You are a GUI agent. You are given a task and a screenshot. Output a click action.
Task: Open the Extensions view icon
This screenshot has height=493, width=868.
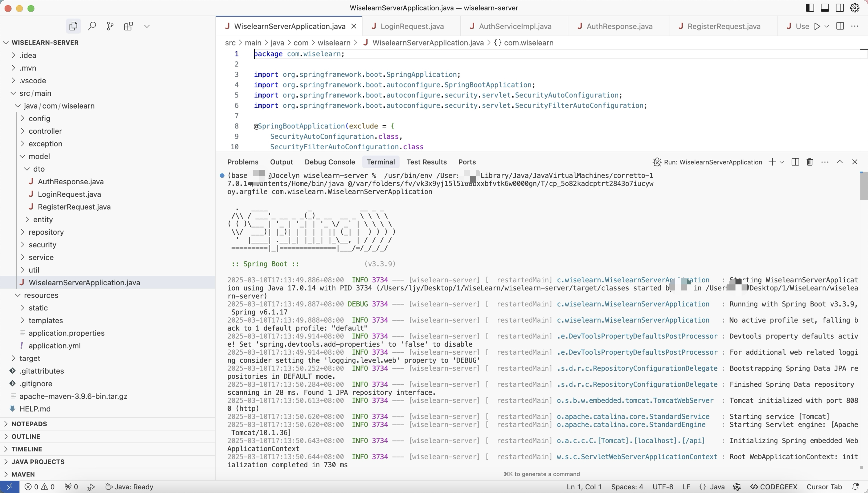[128, 26]
